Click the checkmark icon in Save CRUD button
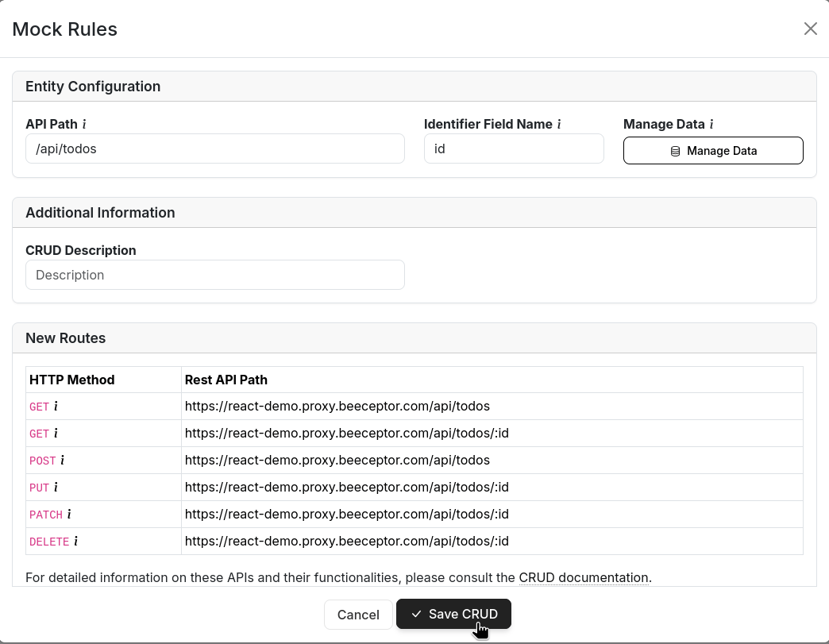 (416, 614)
